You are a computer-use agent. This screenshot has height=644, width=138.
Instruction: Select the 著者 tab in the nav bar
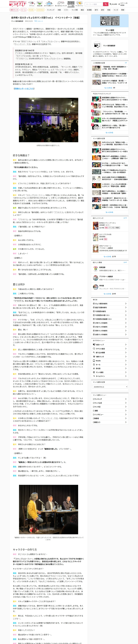(x=123, y=10)
